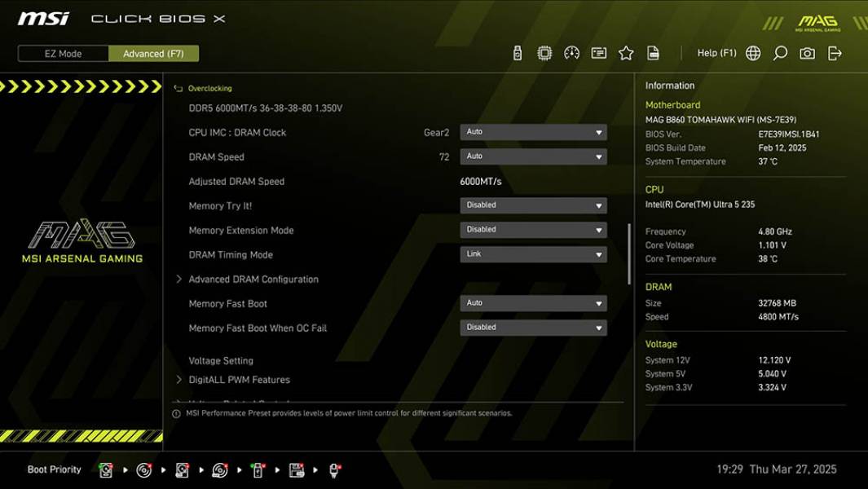The height and width of the screenshot is (489, 868).
Task: Select second optical disc icon in Boot Priority
Action: coord(220,470)
